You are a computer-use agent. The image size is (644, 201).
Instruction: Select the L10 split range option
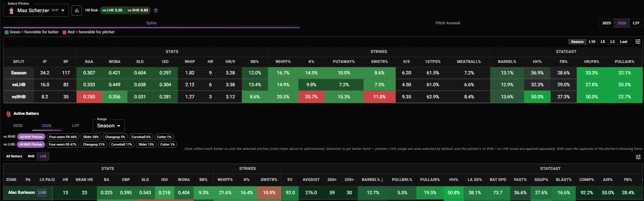point(592,41)
